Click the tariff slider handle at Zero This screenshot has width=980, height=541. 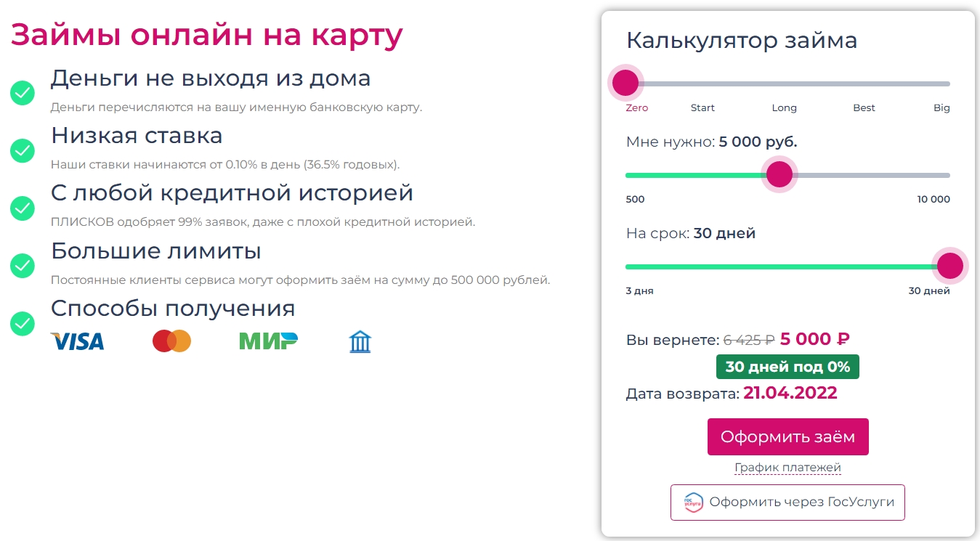(x=625, y=84)
